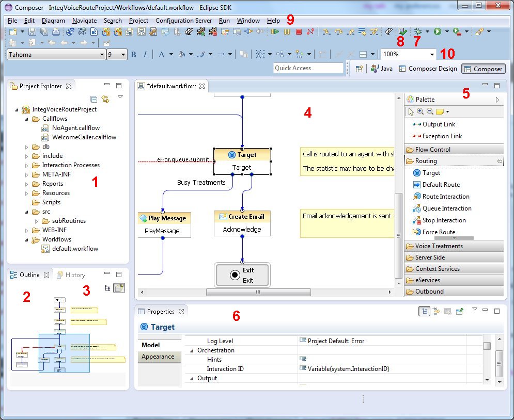This screenshot has width=514, height=420.
Task: Click the red Terminate stop button
Action: (x=299, y=32)
